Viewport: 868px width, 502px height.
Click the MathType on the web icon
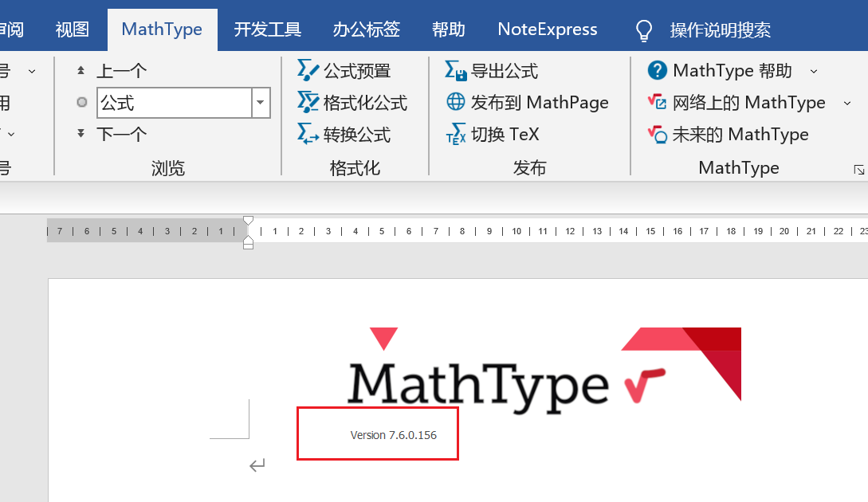click(657, 102)
